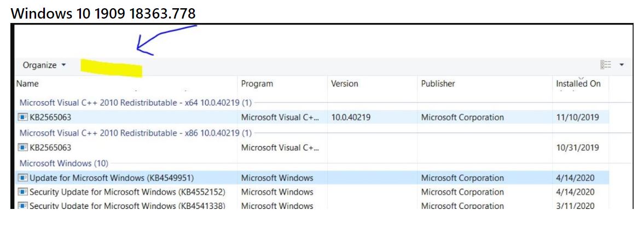This screenshot has width=644, height=227.
Task: Click the icon of the x86 KB2565063 entry
Action: pos(22,148)
